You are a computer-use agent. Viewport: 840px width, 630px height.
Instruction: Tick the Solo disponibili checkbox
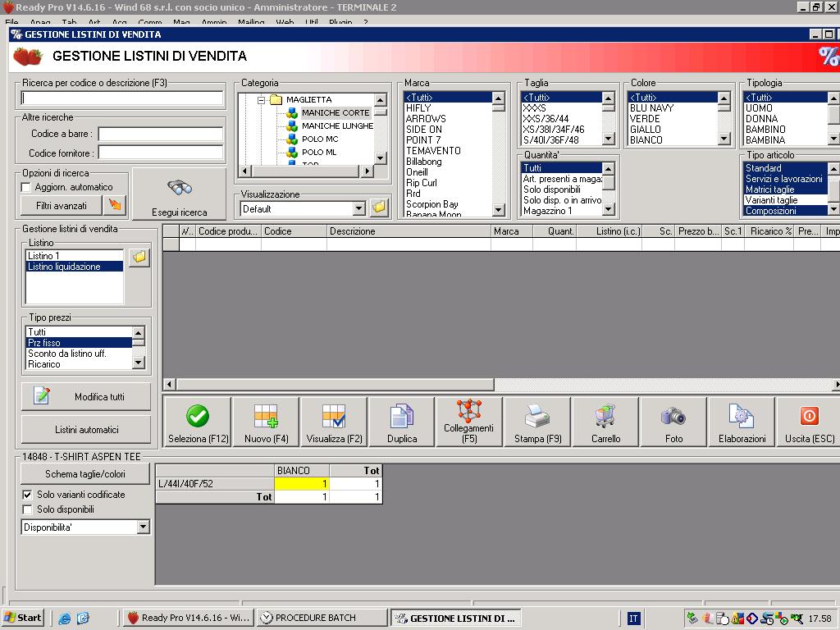click(27, 509)
